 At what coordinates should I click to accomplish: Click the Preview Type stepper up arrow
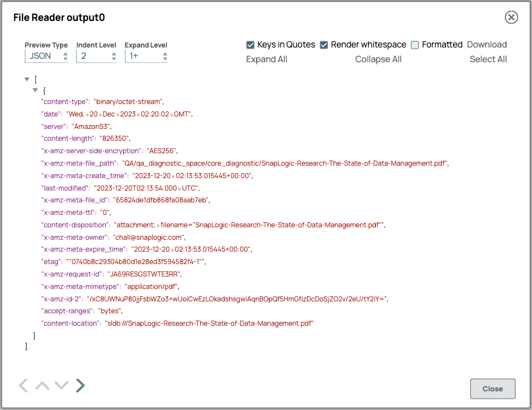[66, 54]
